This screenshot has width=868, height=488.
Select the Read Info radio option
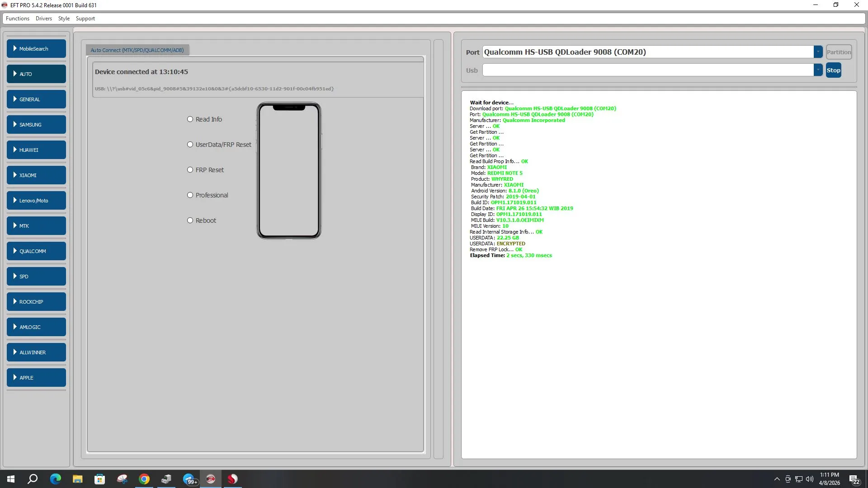click(x=190, y=119)
